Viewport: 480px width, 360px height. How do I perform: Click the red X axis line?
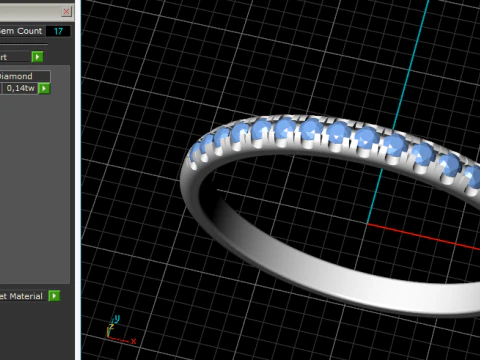pos(423,236)
